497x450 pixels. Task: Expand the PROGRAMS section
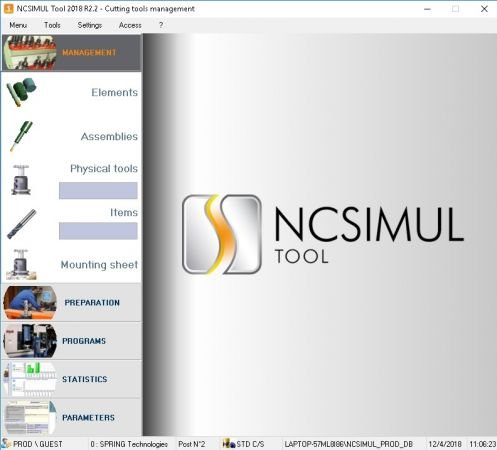(x=84, y=341)
